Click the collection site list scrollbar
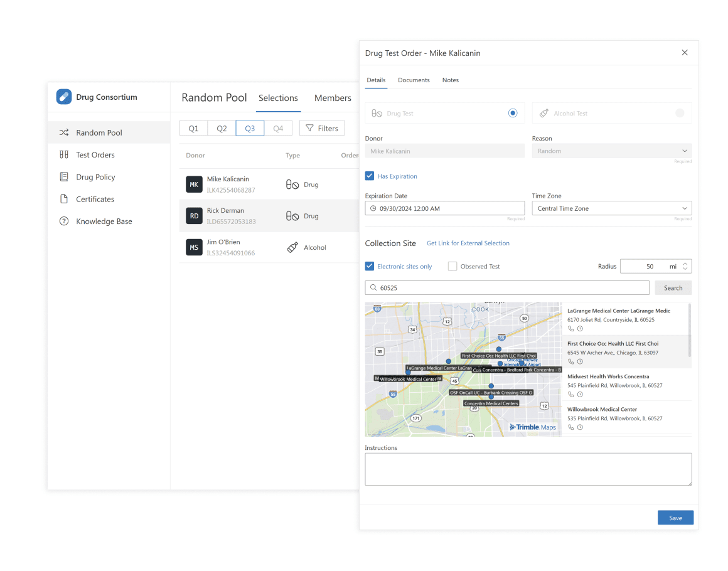The image size is (728, 571). tap(689, 331)
